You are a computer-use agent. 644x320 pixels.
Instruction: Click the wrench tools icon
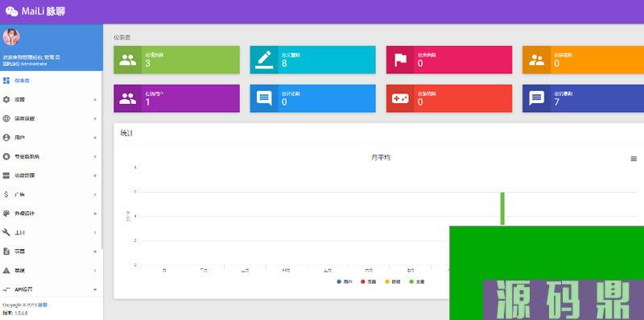pyautogui.click(x=6, y=232)
